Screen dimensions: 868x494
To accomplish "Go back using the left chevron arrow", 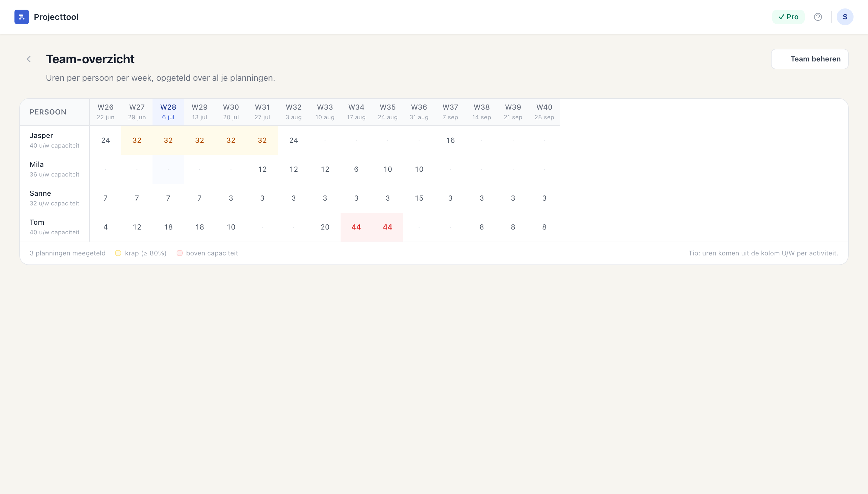I will pos(29,59).
